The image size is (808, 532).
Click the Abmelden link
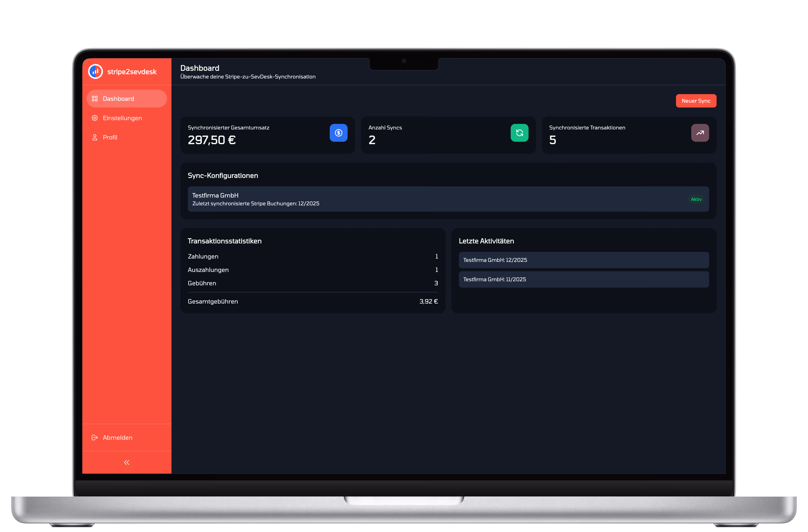click(117, 437)
